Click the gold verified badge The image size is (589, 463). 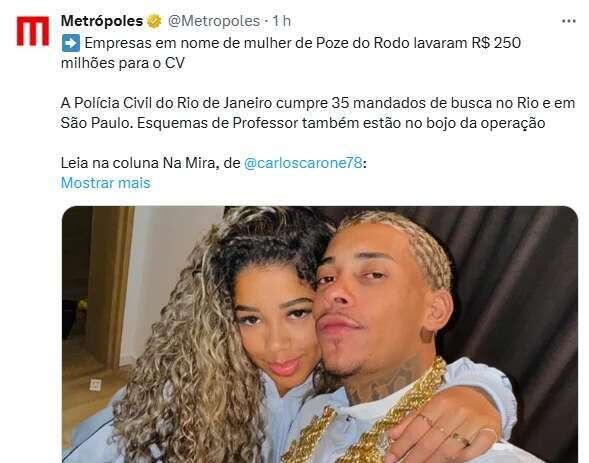154,21
